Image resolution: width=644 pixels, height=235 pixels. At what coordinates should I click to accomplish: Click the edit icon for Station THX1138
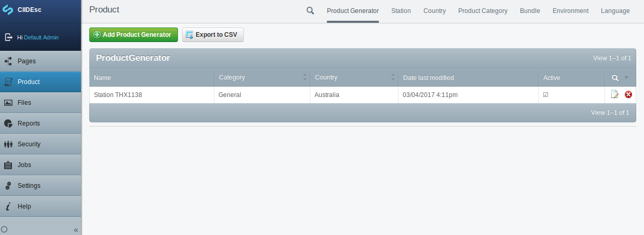(x=615, y=94)
